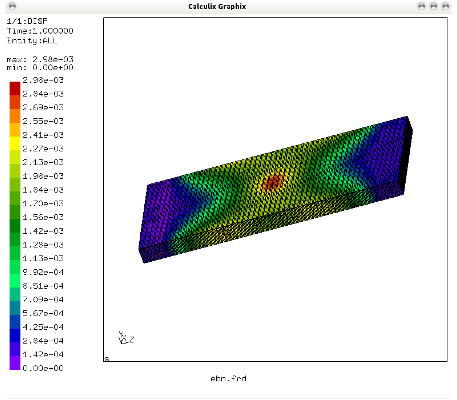The height and width of the screenshot is (400, 457).
Task: Click legend value 1.42e-03
Action: pos(43,231)
